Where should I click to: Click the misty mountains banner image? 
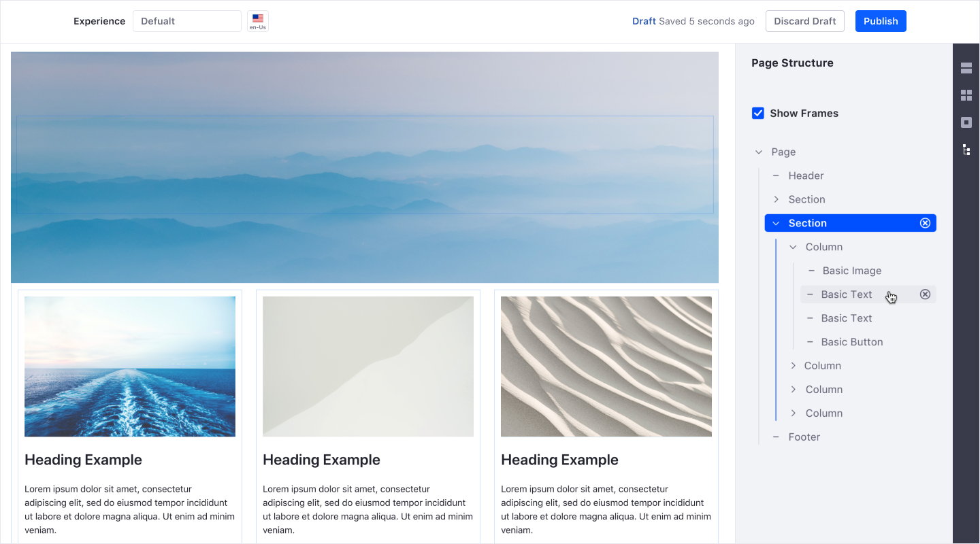[x=365, y=167]
